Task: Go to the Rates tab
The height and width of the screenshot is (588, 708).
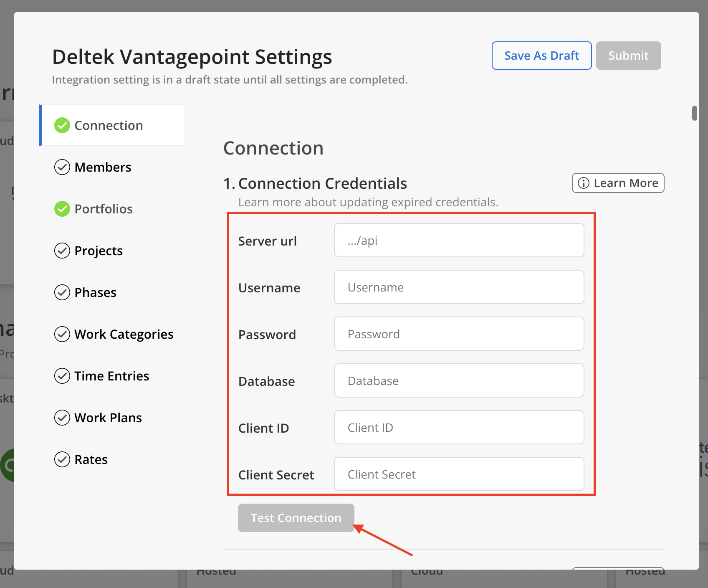Action: tap(112, 459)
